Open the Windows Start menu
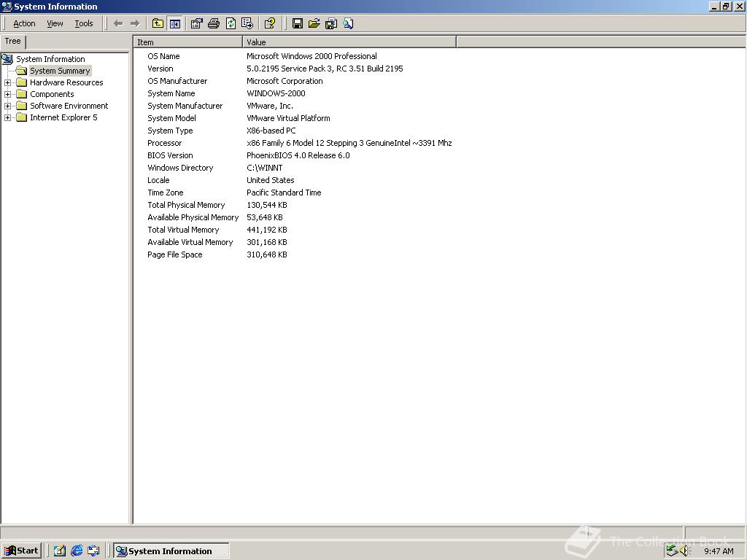Image resolution: width=747 pixels, height=560 pixels. (21, 551)
